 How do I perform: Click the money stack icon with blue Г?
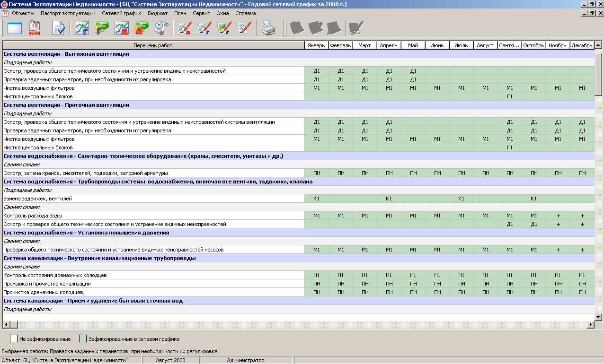click(x=102, y=28)
